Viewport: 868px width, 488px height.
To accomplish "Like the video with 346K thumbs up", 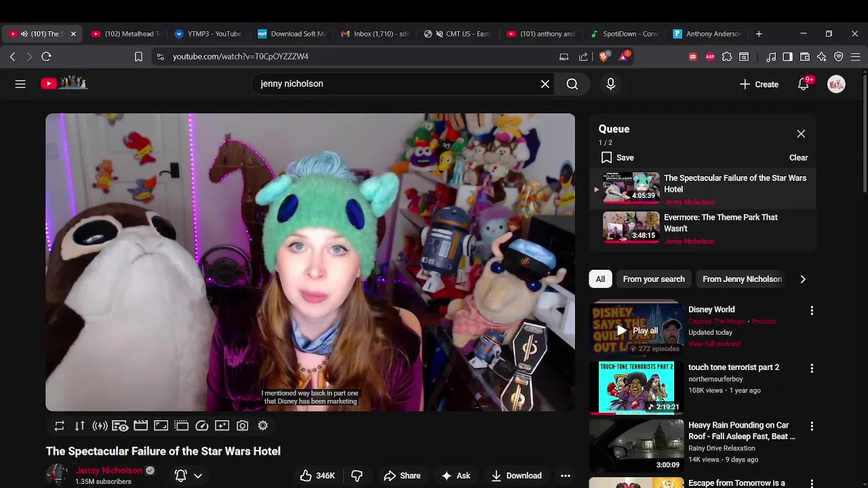I will point(317,476).
